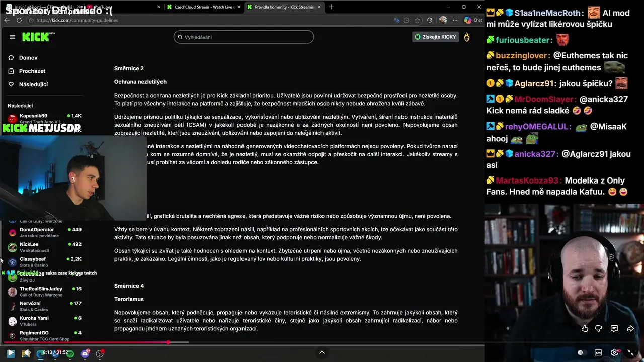The width and height of the screenshot is (644, 362).
Task: Dislike the video with the thumbs-down icon
Action: (599, 328)
